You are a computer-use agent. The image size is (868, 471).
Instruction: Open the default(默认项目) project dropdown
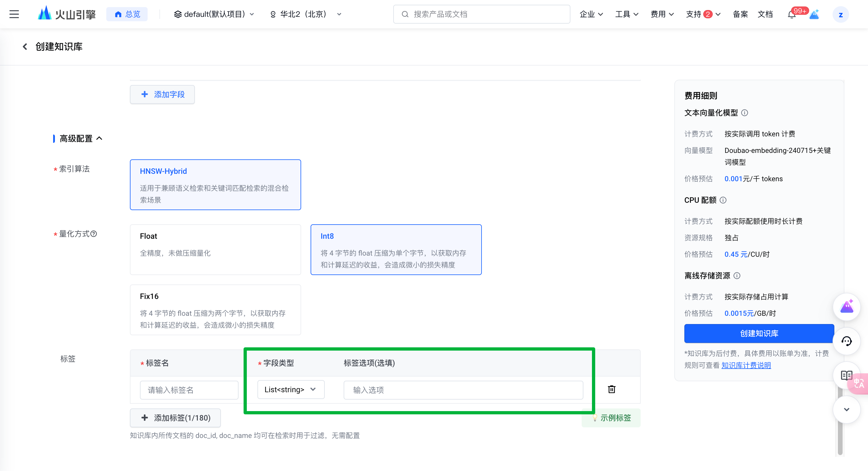[x=214, y=14]
